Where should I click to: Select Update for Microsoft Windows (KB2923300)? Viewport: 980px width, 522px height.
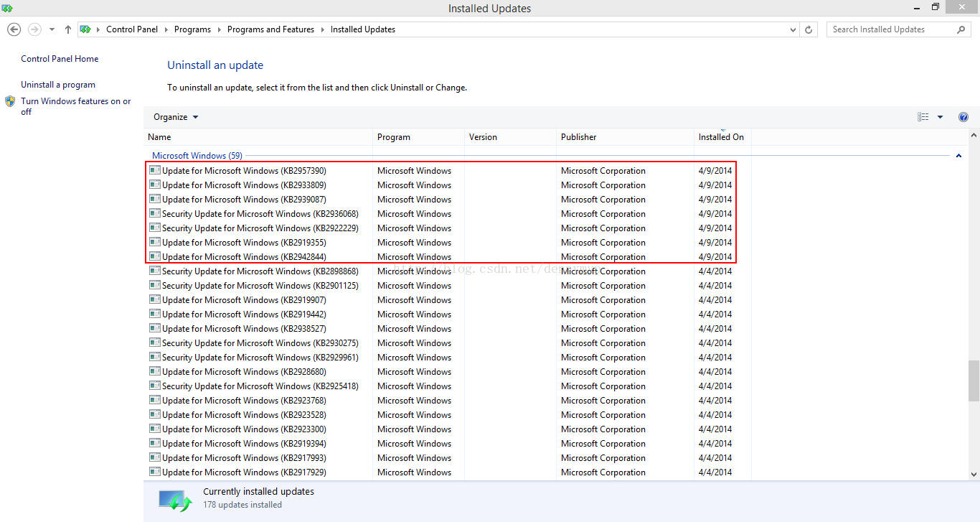[x=244, y=429]
